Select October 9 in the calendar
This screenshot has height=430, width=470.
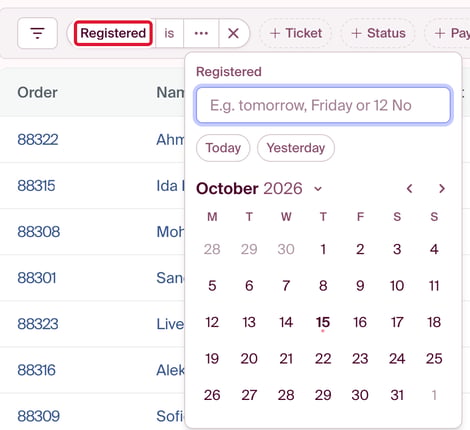coord(360,286)
